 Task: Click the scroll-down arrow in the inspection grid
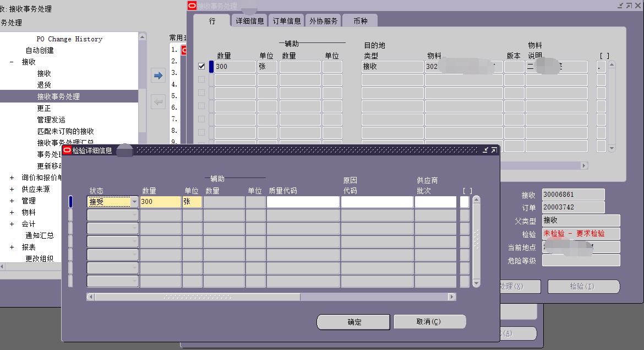point(476,283)
